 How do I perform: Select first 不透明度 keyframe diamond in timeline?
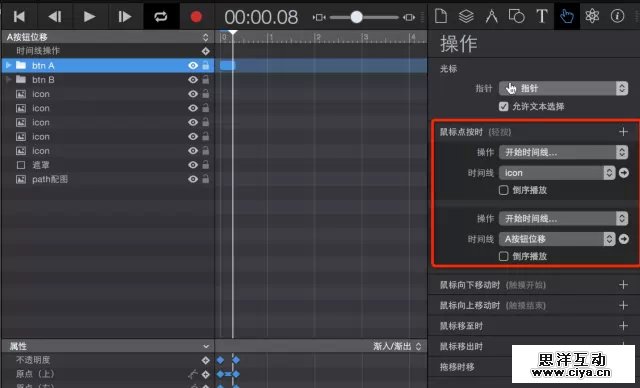coord(220,360)
